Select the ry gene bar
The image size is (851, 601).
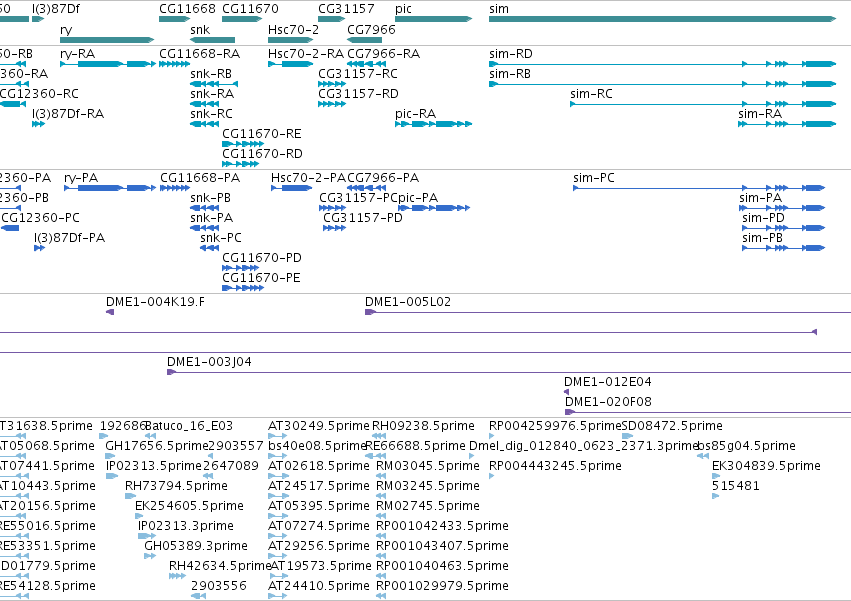[107, 40]
